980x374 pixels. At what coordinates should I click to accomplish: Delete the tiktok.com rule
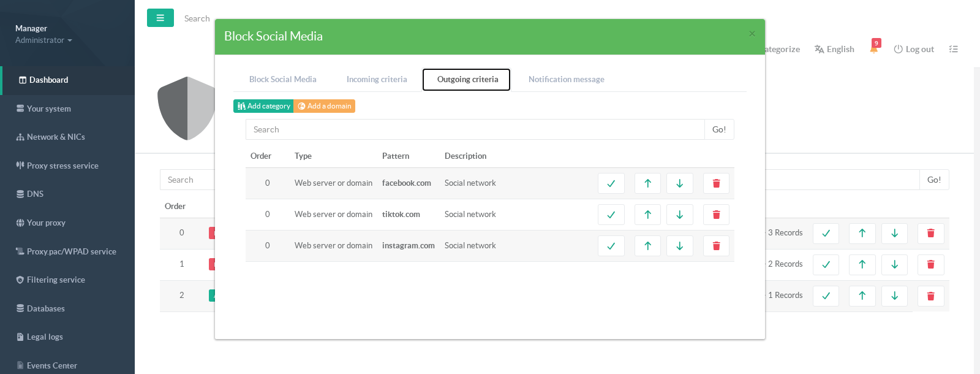click(717, 215)
